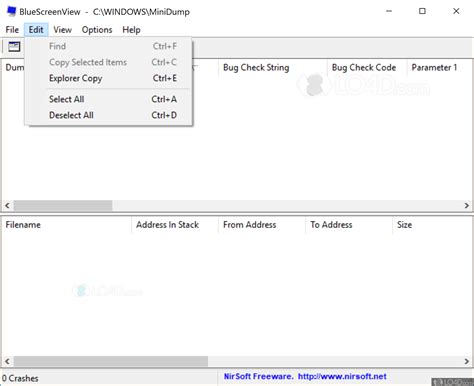Close the open Edit menu
Viewport: 474px width, 386px height.
click(x=36, y=30)
